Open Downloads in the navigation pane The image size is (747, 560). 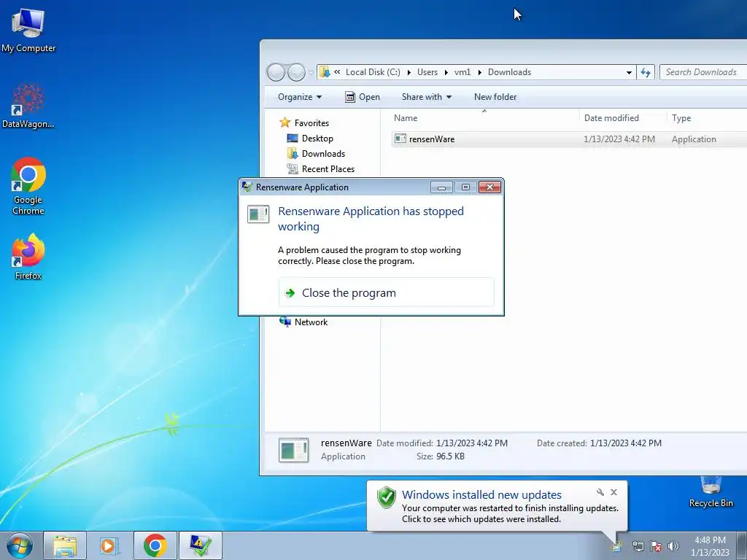(316, 154)
